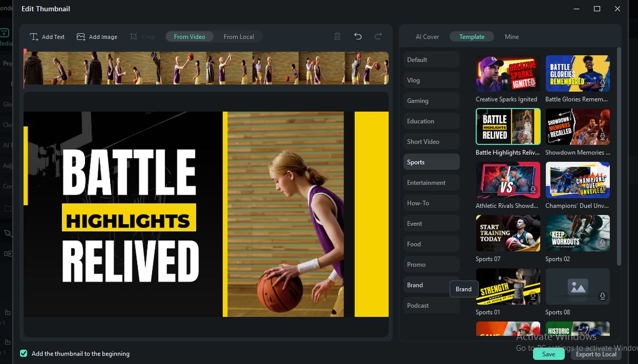
Task: Open the AI Cover tab
Action: (x=427, y=37)
